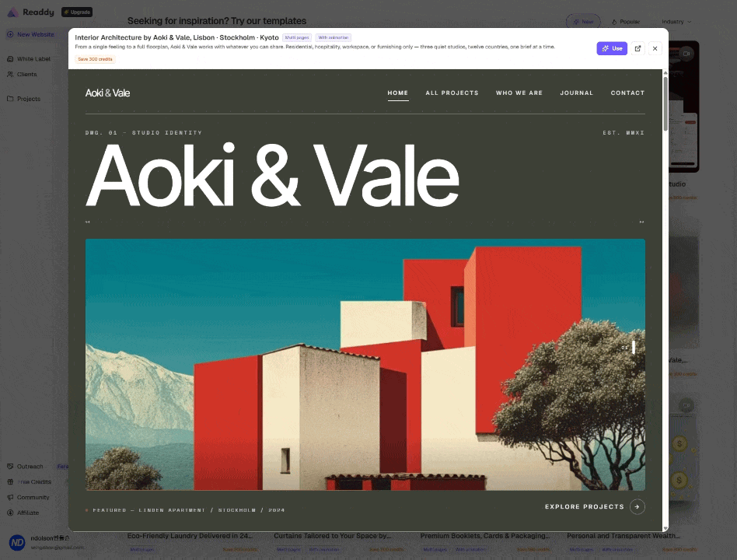This screenshot has height=560, width=737.
Task: Open the Industry dropdown
Action: 676,22
